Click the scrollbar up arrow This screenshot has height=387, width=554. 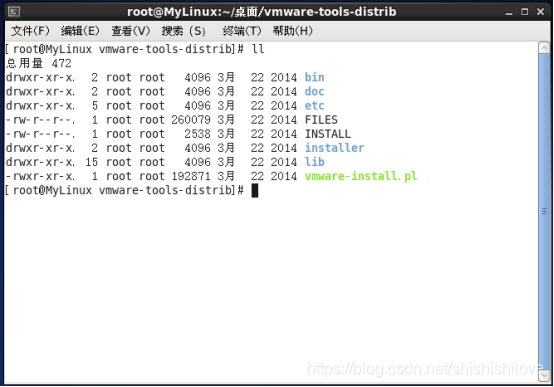544,48
